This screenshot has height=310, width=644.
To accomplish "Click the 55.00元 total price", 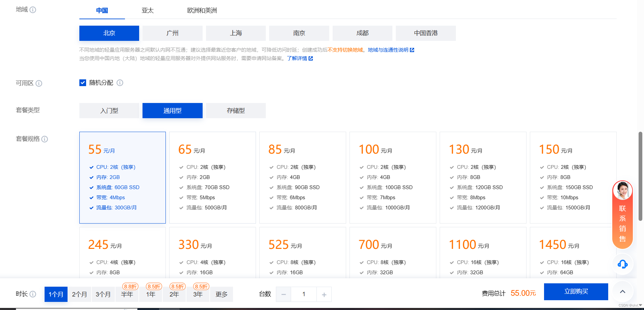I will [523, 293].
